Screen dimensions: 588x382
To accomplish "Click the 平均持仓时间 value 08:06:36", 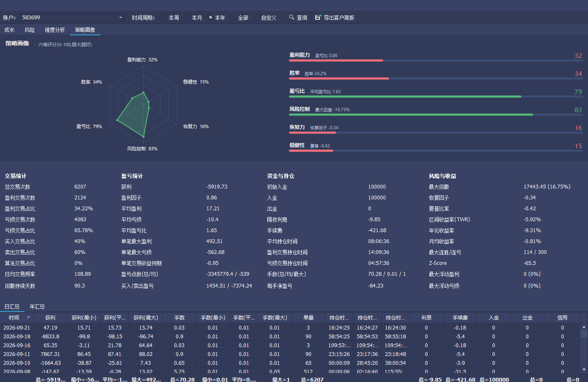I will click(379, 241).
